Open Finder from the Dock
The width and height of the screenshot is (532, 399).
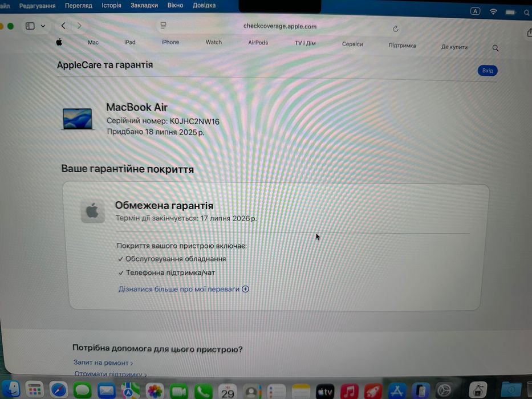[x=10, y=389]
